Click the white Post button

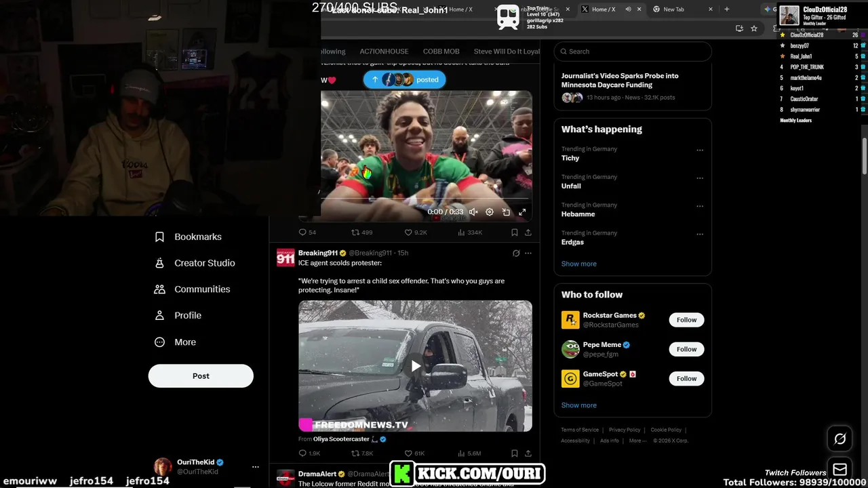pyautogui.click(x=201, y=376)
